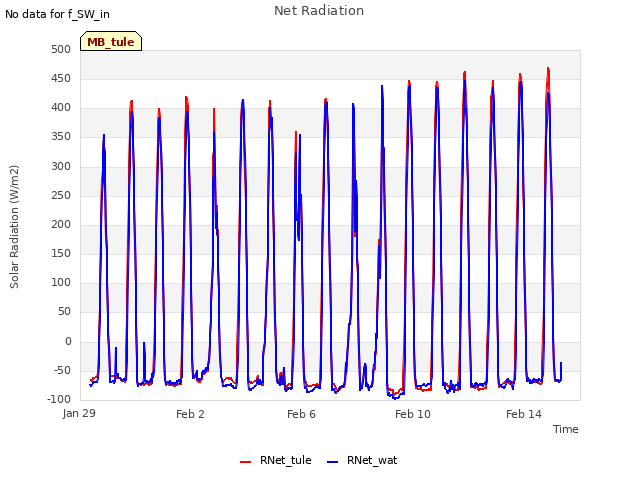Click the Solar Radiation (W/m2) axis title

click(14, 227)
